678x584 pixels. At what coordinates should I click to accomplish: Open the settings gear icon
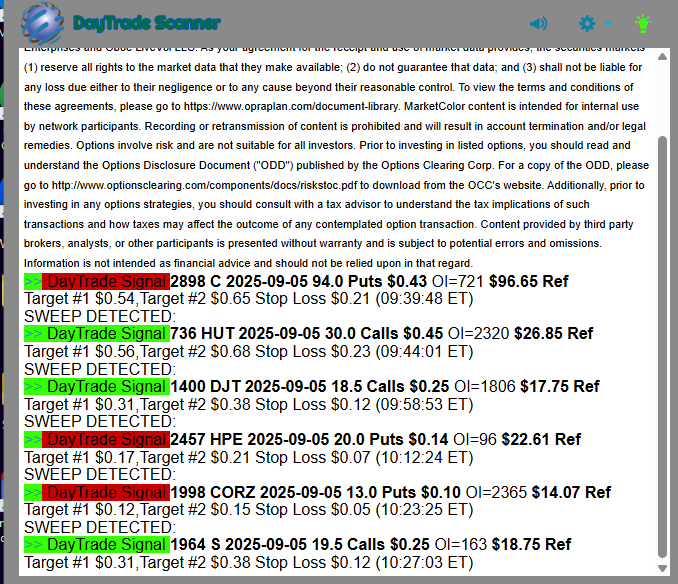click(587, 23)
